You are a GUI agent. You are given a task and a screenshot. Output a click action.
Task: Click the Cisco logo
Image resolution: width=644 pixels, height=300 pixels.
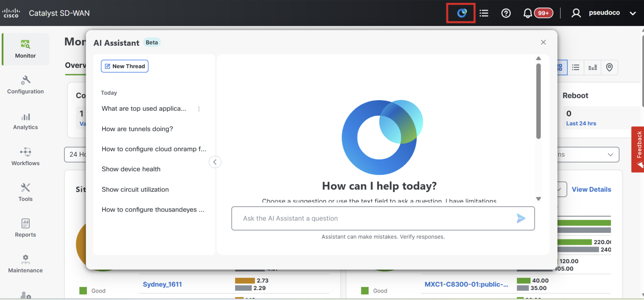[11, 13]
